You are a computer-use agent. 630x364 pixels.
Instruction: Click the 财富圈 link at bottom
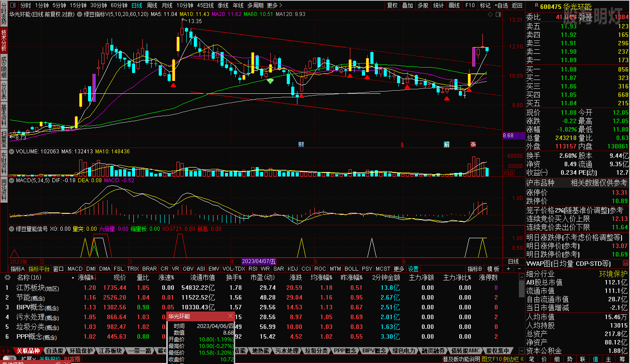(72, 359)
